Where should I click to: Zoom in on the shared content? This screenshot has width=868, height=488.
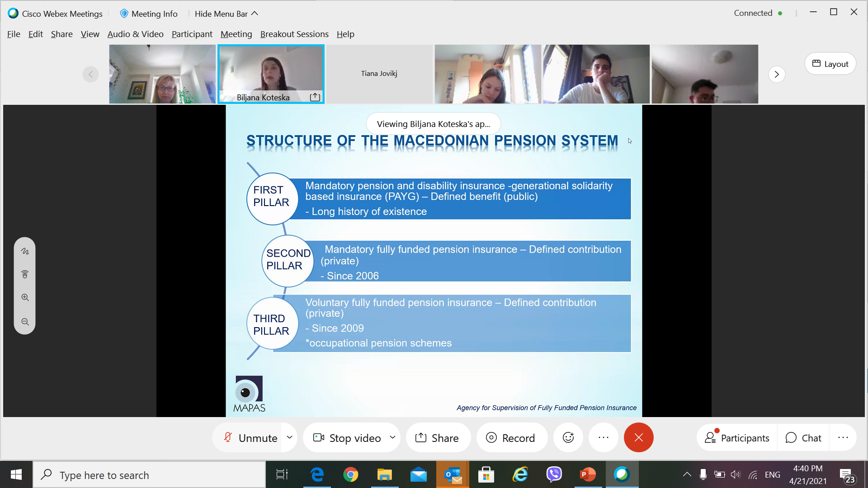click(x=25, y=298)
